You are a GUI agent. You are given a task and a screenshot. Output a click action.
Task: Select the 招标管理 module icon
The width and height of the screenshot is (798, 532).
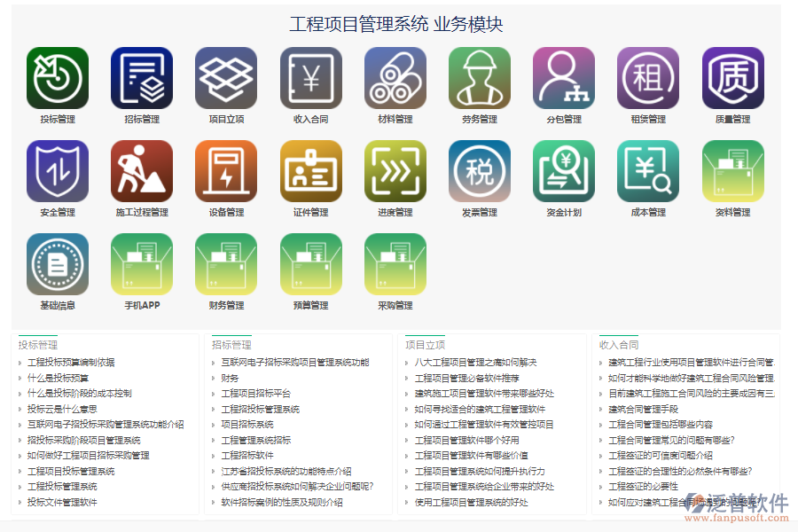141,80
